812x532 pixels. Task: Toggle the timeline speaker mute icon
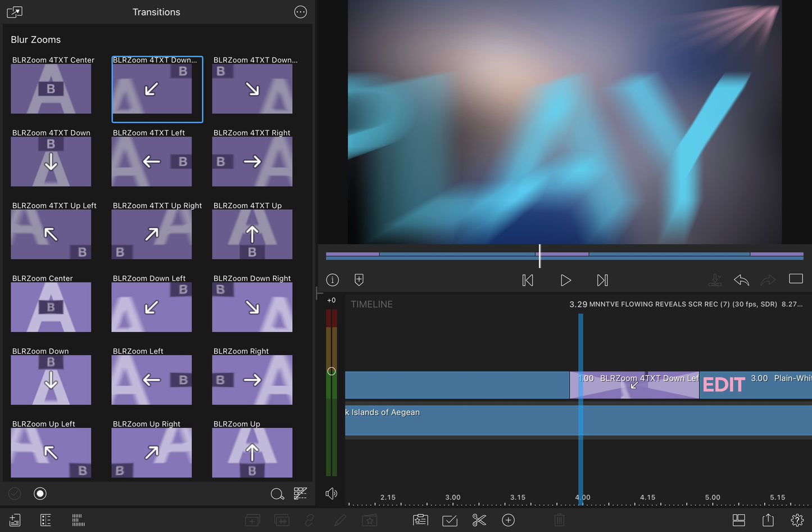point(332,494)
